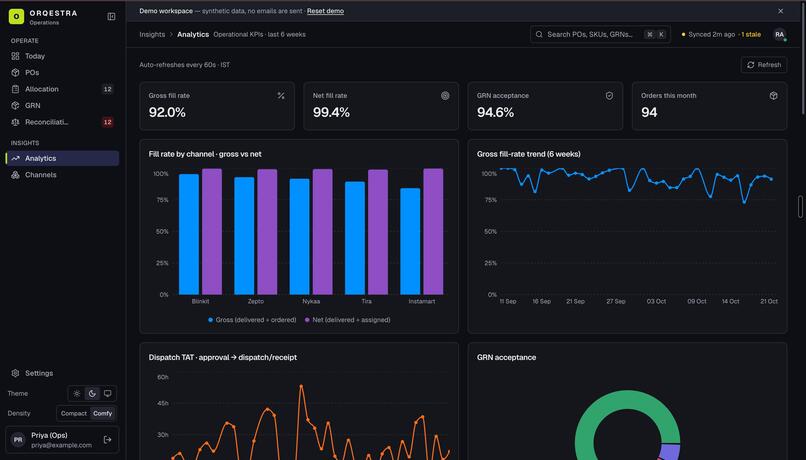Click the Analytics trend-line icon
This screenshot has width=806, height=460.
click(x=15, y=158)
